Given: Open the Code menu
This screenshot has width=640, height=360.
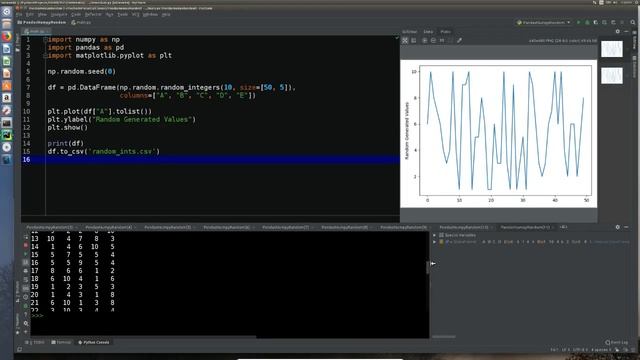Looking at the screenshot, I should click(x=76, y=14).
